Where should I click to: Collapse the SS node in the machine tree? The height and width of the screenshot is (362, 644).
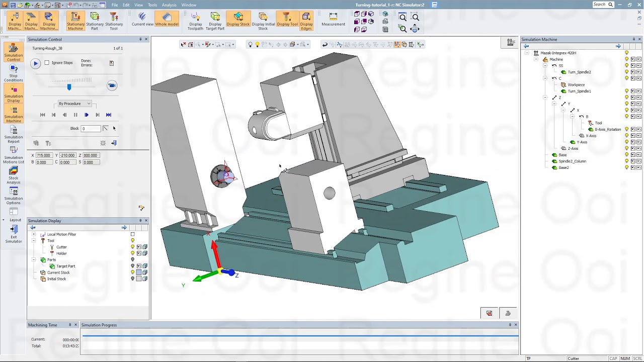(x=545, y=65)
